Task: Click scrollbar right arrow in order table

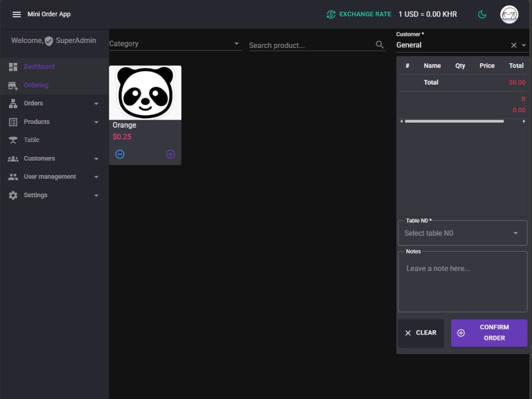Action: pos(524,121)
